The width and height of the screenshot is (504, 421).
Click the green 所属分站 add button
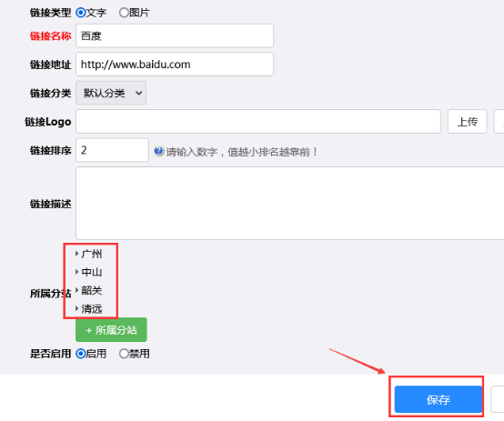pyautogui.click(x=111, y=330)
